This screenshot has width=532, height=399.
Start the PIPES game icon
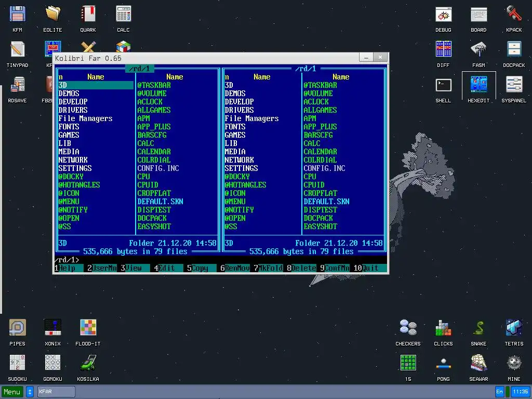(x=17, y=332)
